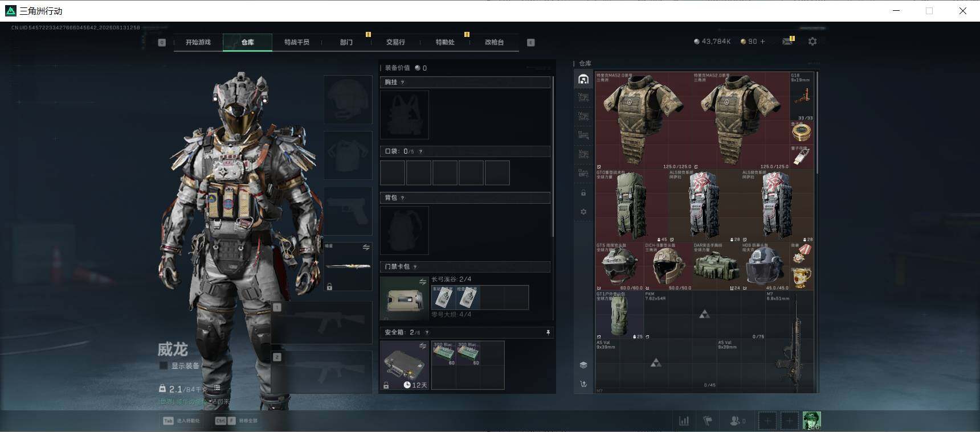Select the main warehouse storage icon in sidebar
Screen dimensions: 980x432
(x=583, y=79)
